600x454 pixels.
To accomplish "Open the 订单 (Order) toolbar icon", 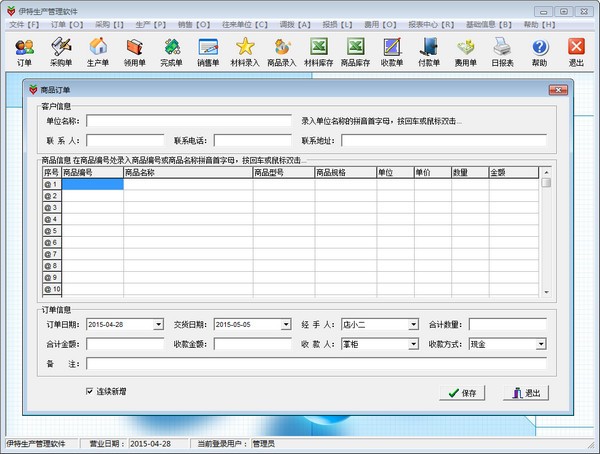I will 25,51.
